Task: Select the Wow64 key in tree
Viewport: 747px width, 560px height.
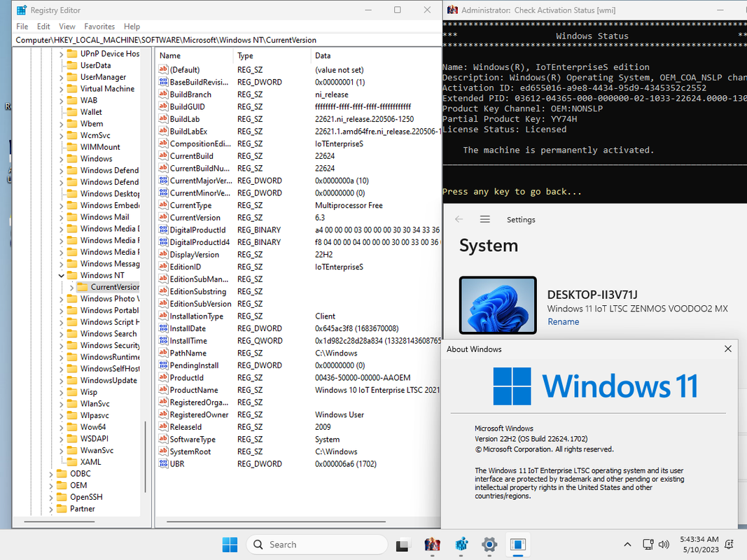Action: point(93,427)
